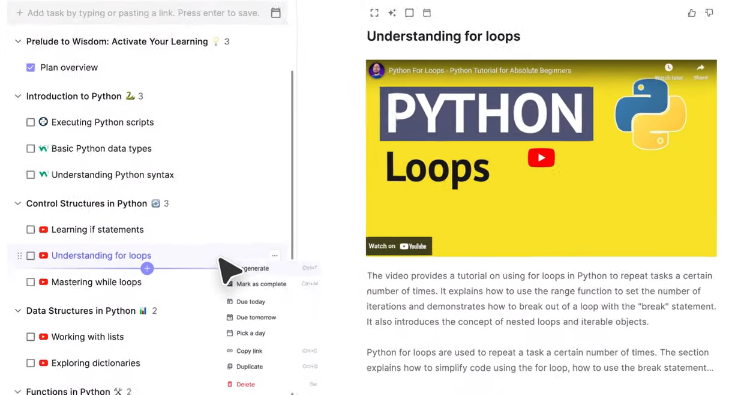The image size is (730, 395).
Task: Open three-dot menu for Understanding for loops
Action: (275, 255)
